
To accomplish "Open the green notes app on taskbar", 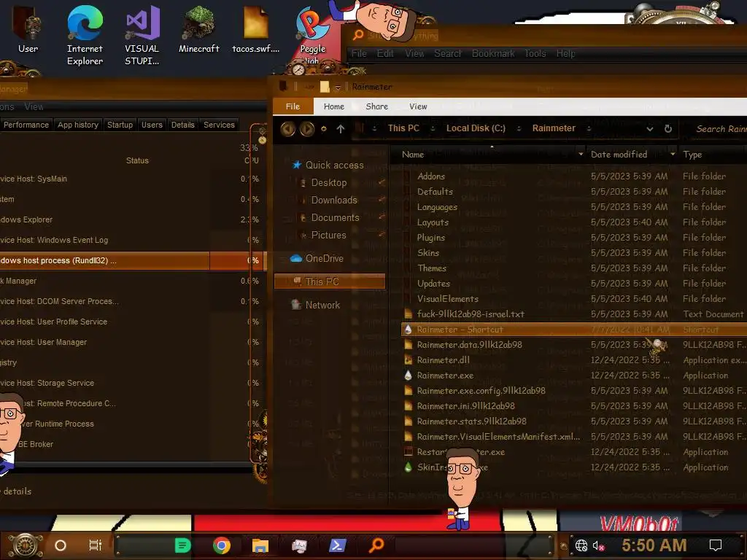I will click(182, 545).
